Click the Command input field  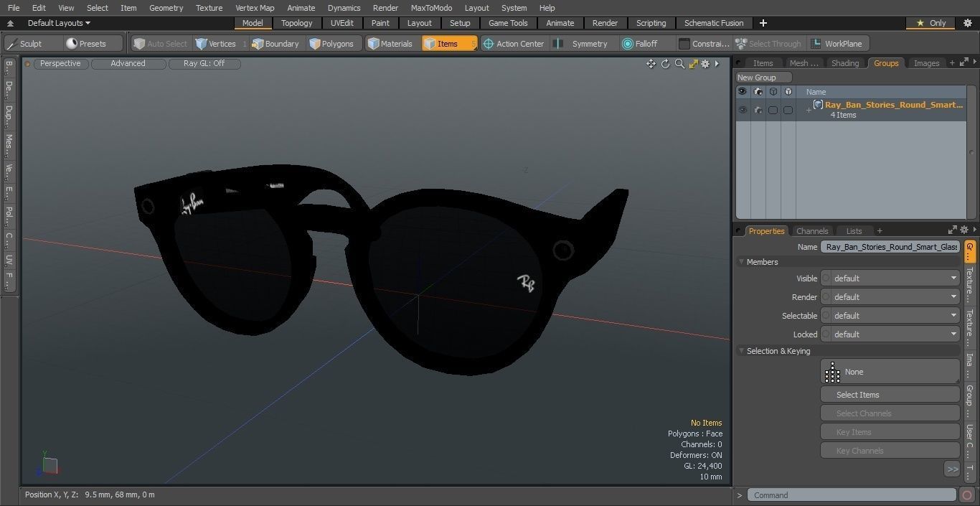click(852, 495)
